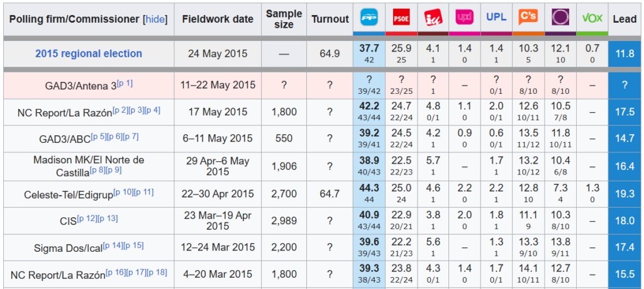Viewport: 644px width, 289px height.
Task: Open reference p 15 for Sigma Dos/Ical
Action: 136,246
